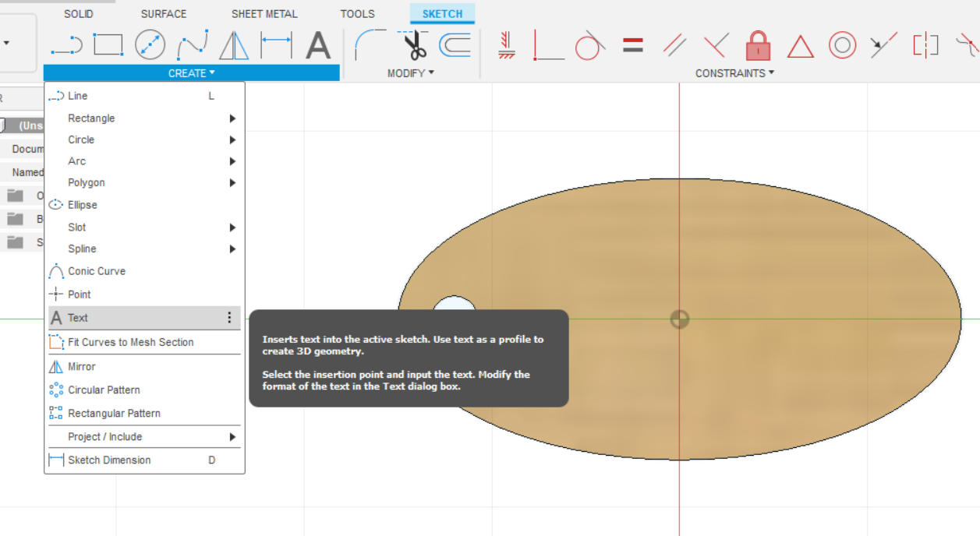Image resolution: width=980 pixels, height=536 pixels.
Task: Click the SKETCH tab
Action: pos(442,14)
